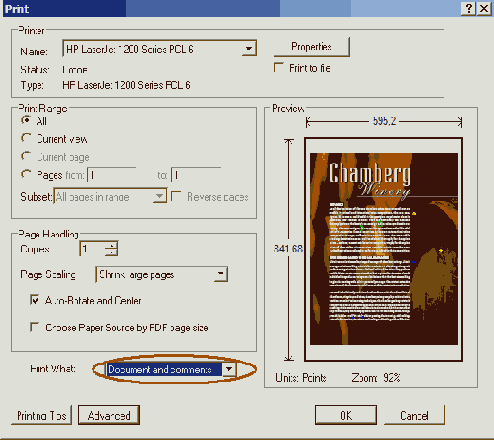Open printer Properties
Viewport: 494px width, 440px height.
pos(312,47)
